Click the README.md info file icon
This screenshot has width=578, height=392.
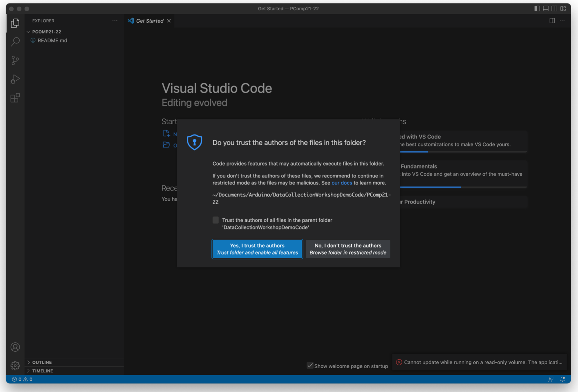(x=33, y=40)
